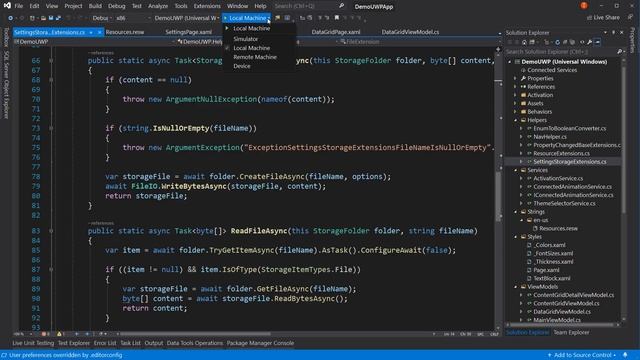Open the Output panel tab
The height and width of the screenshot is (360, 640).
153,343
